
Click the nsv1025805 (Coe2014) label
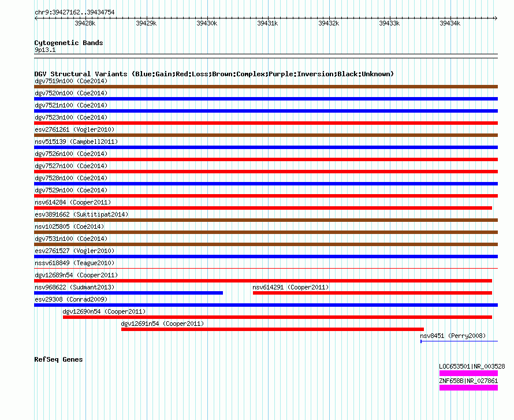(x=69, y=226)
